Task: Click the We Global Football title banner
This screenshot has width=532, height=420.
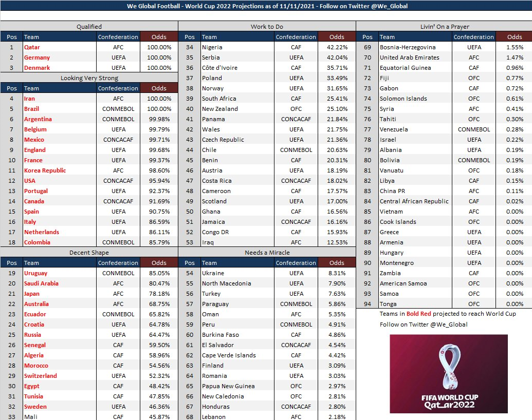Action: (x=266, y=6)
